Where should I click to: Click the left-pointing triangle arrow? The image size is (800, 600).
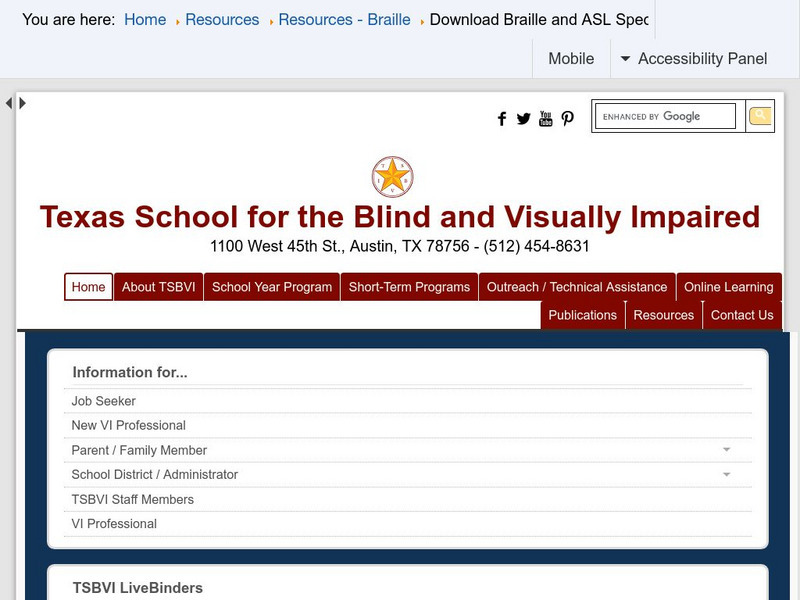pyautogui.click(x=9, y=103)
